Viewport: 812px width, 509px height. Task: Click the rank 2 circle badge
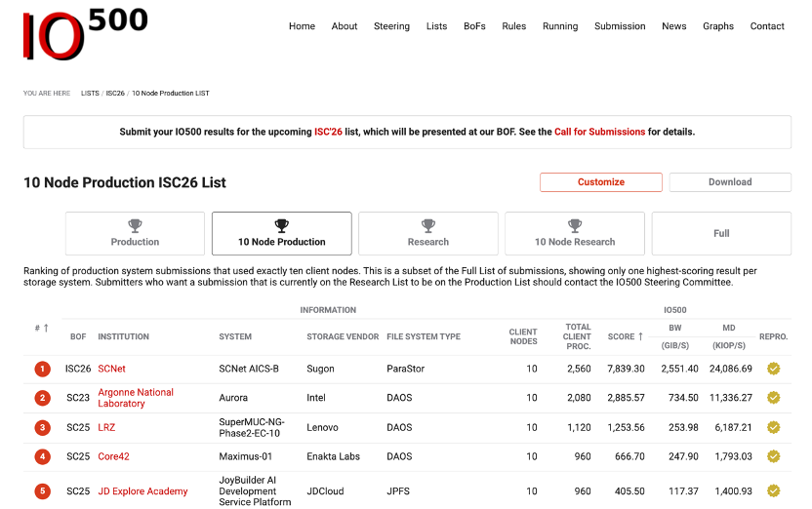(x=43, y=398)
